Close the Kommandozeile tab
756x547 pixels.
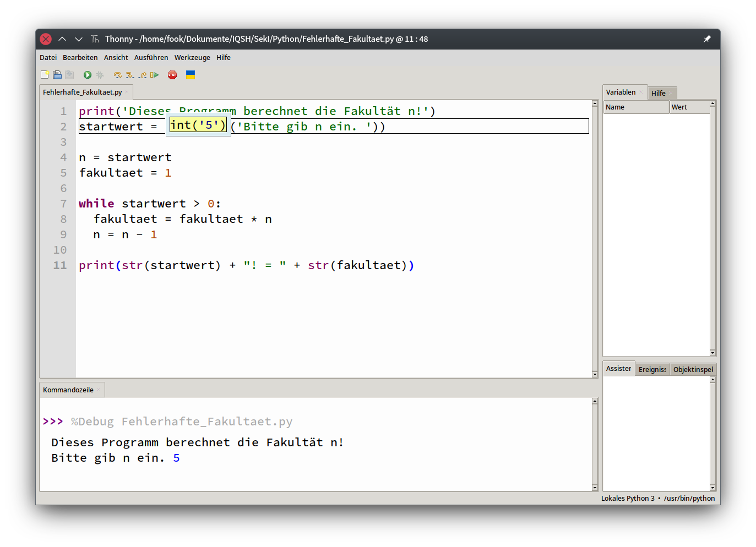99,390
